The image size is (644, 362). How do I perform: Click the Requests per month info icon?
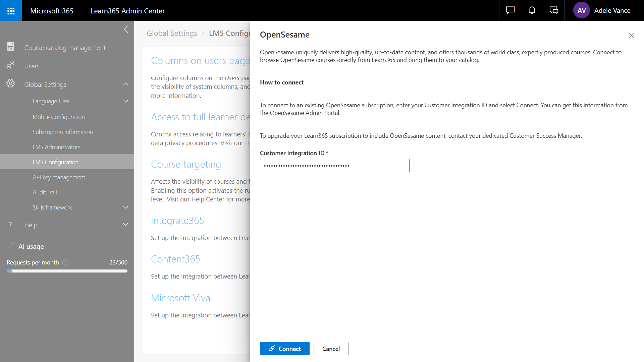pos(65,262)
